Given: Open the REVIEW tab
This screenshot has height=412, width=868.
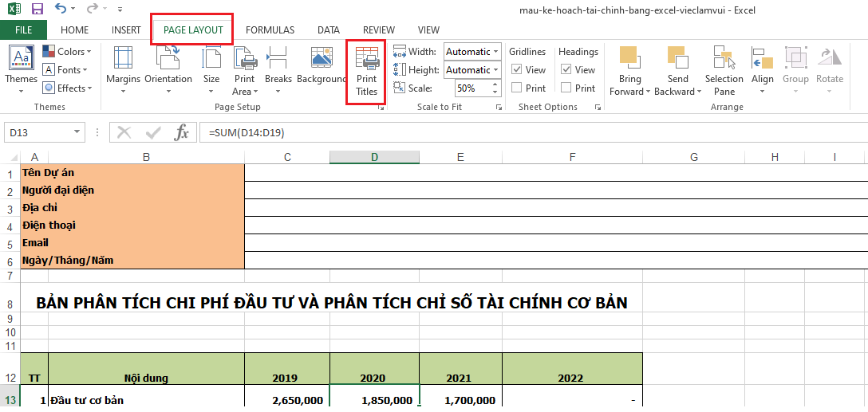Looking at the screenshot, I should click(379, 29).
